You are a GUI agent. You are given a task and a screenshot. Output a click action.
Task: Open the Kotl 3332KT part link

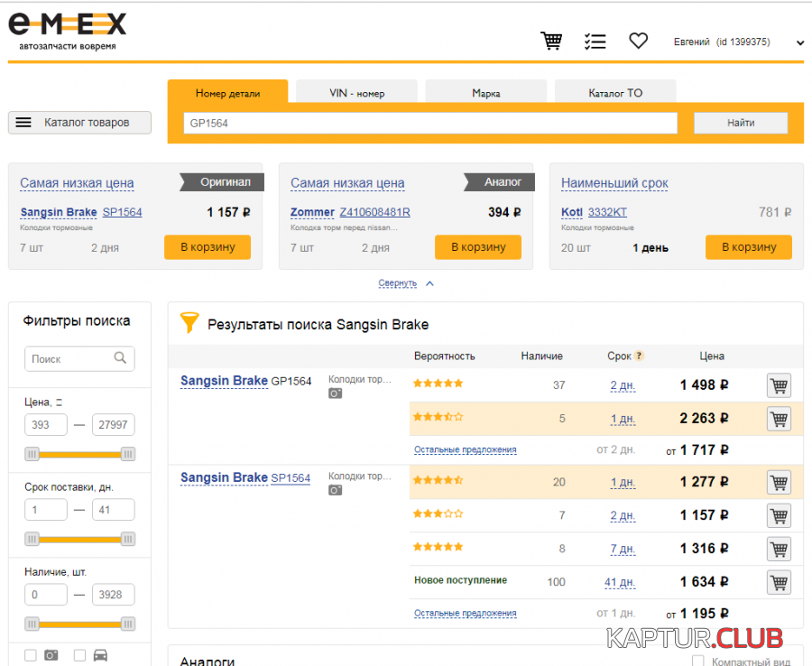(x=607, y=212)
